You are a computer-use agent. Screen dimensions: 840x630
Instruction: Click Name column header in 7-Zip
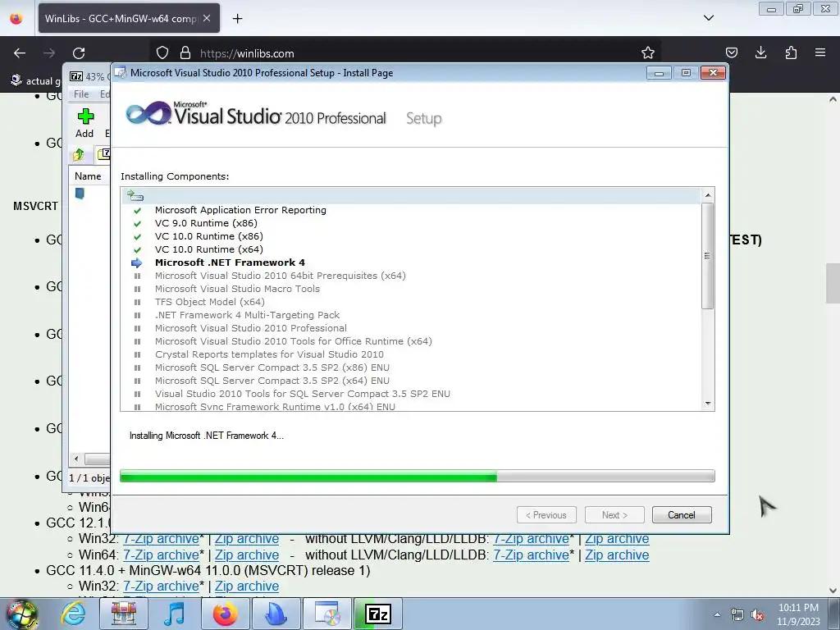(x=88, y=176)
